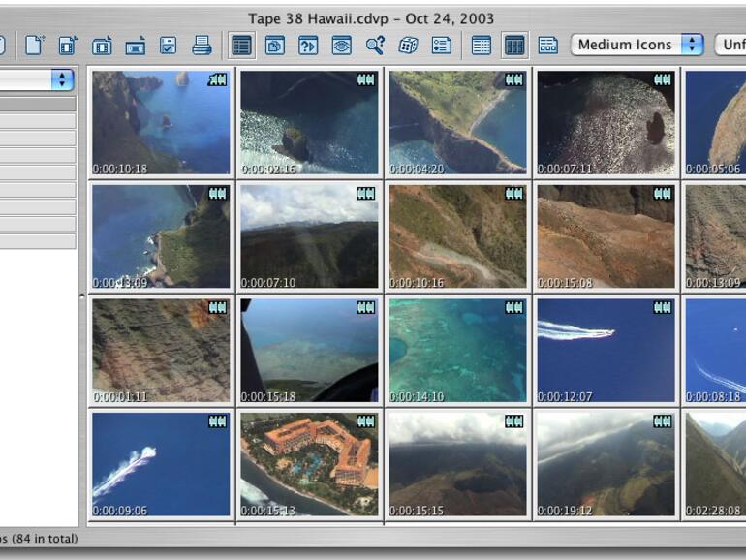Click film badge icon on 0:00:09:06 thumbnail

[217, 421]
